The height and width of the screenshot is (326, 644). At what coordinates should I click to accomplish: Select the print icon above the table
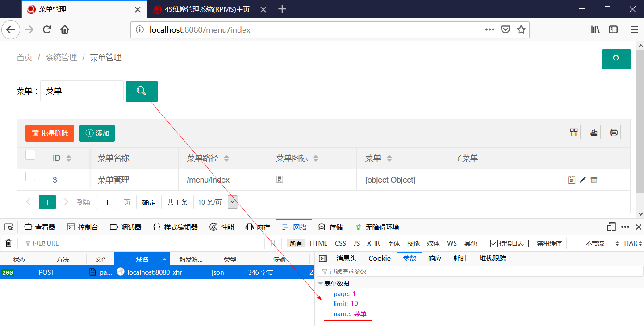click(613, 132)
